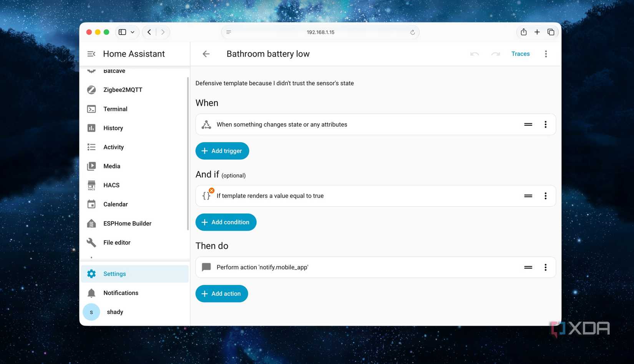Screen dimensions: 634x364
Task: Open the Media library icon
Action: point(91,166)
